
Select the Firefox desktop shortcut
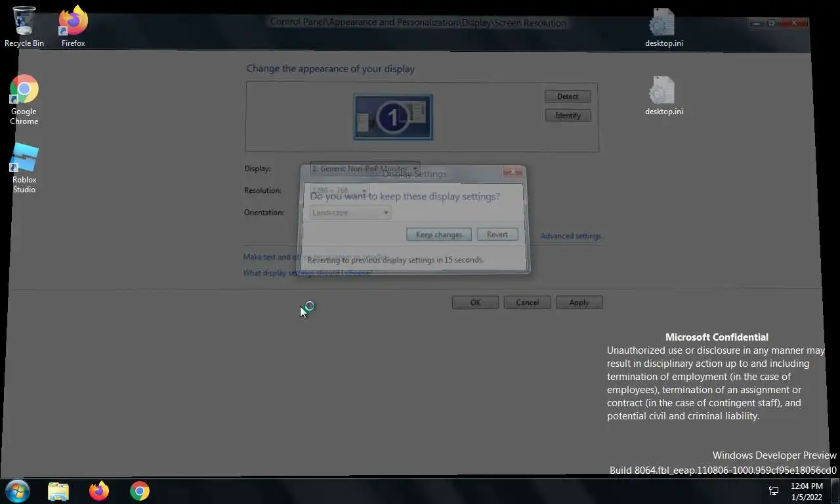(x=73, y=27)
